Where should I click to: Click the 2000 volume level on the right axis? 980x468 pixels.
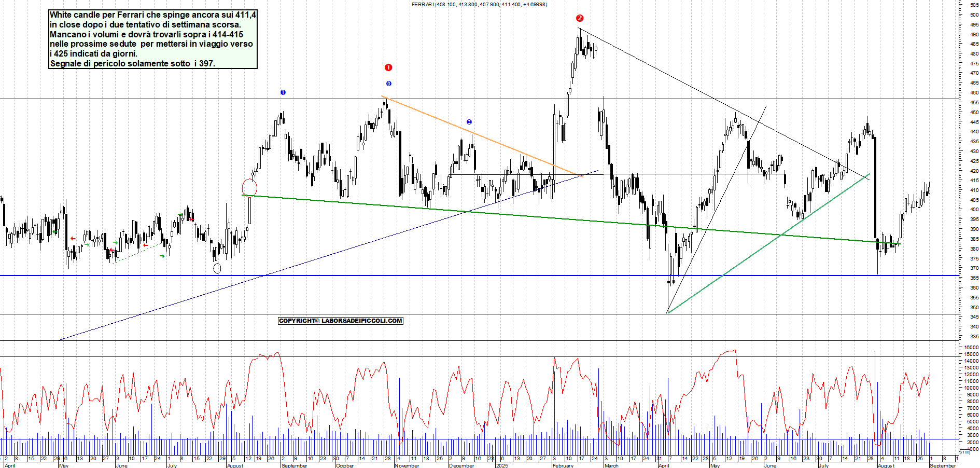(x=973, y=442)
